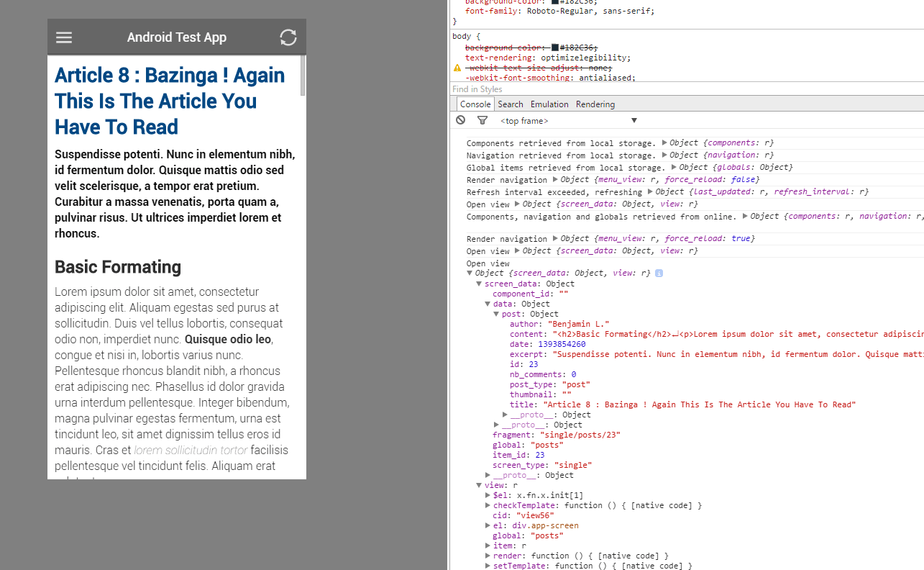Open the hamburger menu in Android Test App

[64, 37]
